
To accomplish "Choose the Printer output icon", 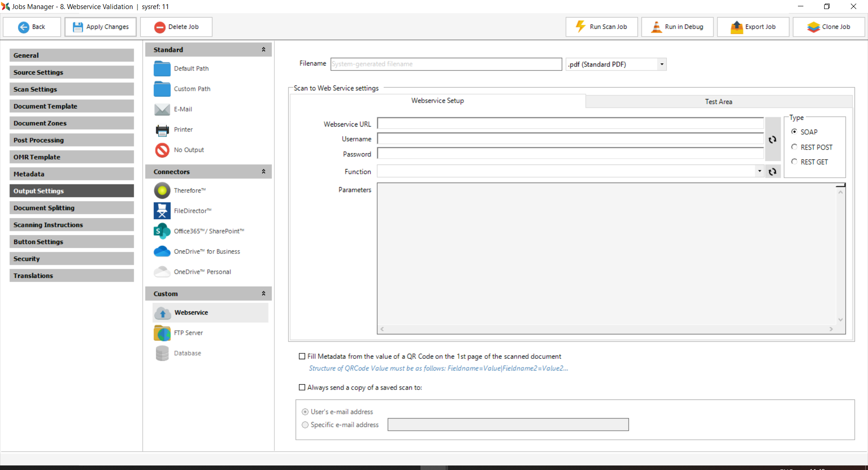I will point(162,130).
